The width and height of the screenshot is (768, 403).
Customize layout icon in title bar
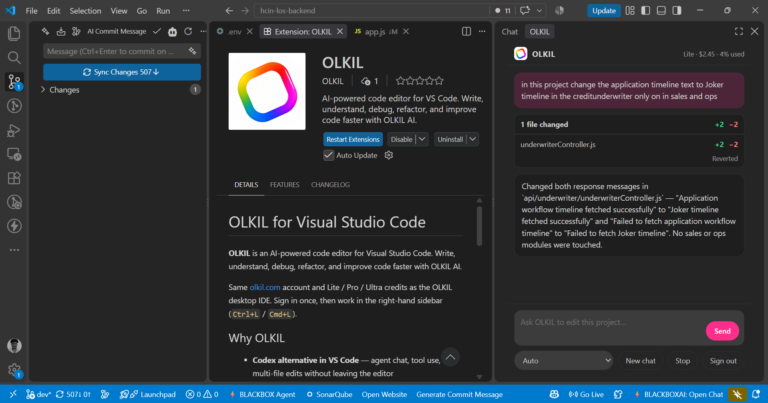(x=630, y=10)
